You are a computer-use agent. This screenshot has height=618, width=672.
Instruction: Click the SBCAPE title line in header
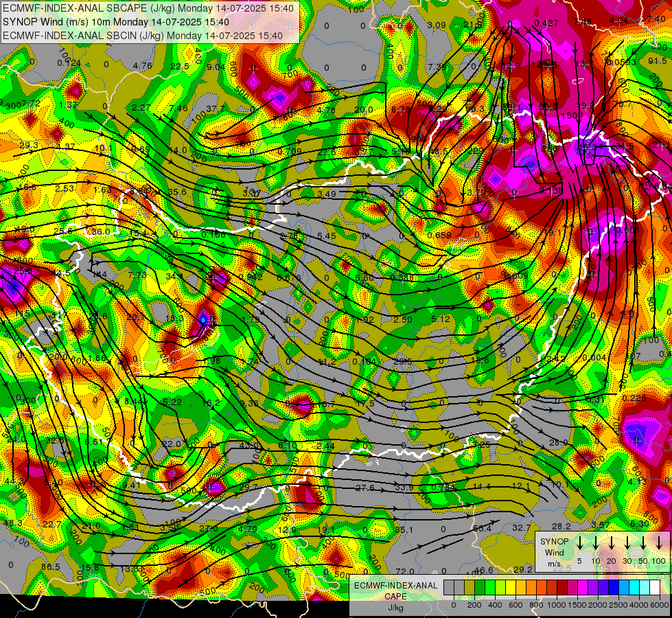pos(148,8)
